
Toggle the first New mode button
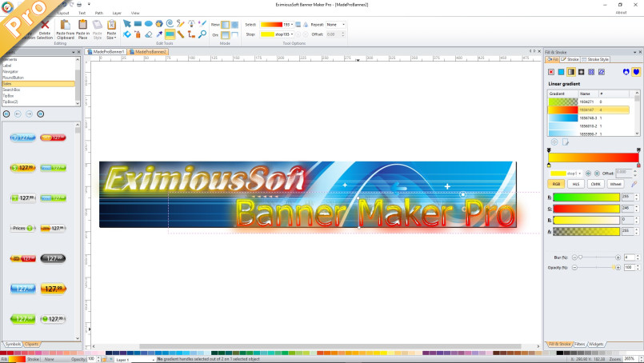coord(225,25)
